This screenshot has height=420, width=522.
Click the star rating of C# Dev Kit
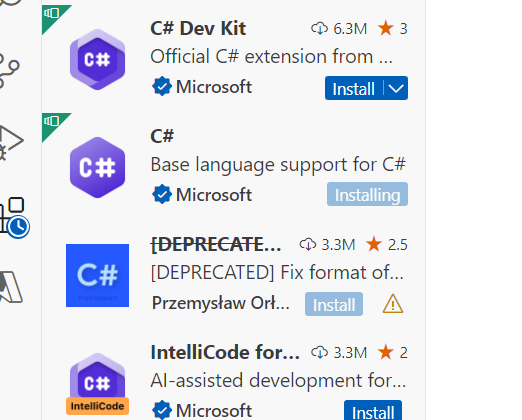[393, 29]
